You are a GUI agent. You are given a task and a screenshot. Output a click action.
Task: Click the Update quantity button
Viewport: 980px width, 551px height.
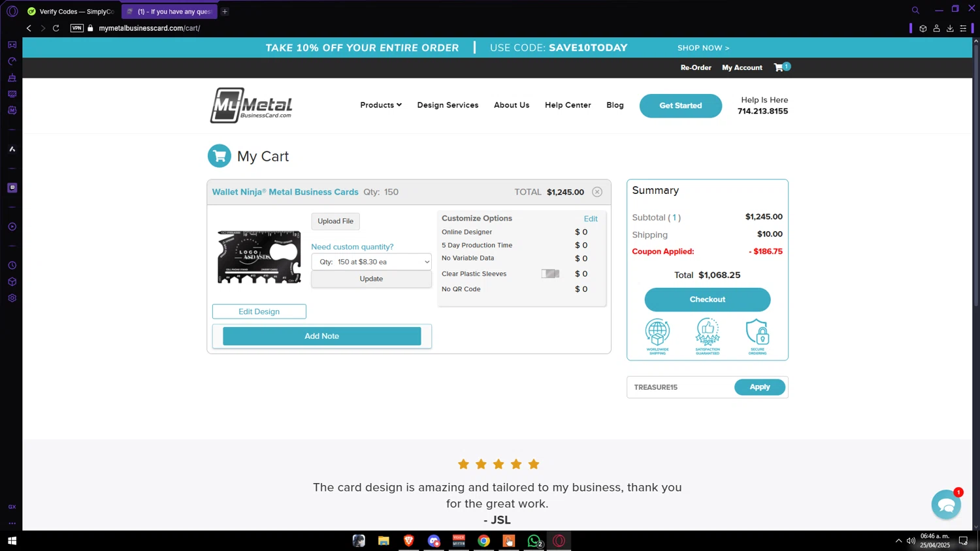tap(371, 279)
